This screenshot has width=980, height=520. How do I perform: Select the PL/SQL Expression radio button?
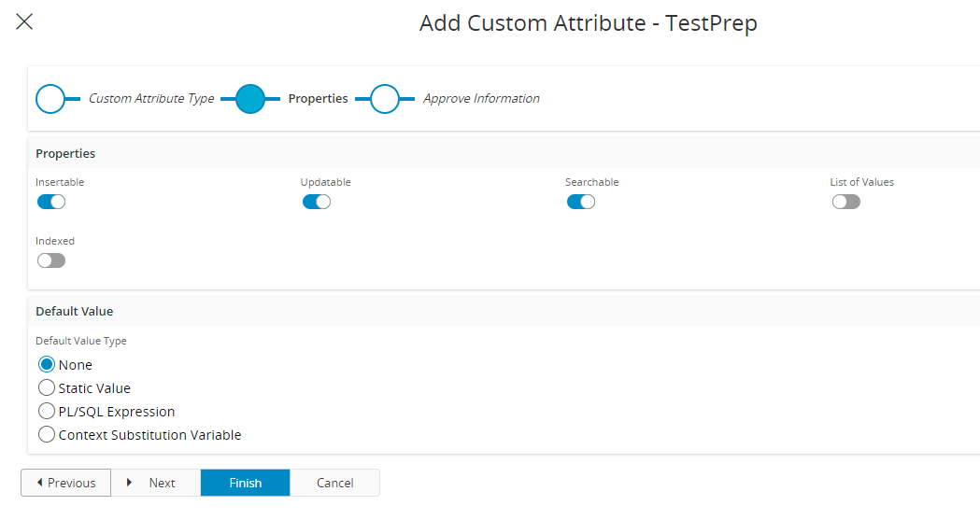tap(47, 412)
